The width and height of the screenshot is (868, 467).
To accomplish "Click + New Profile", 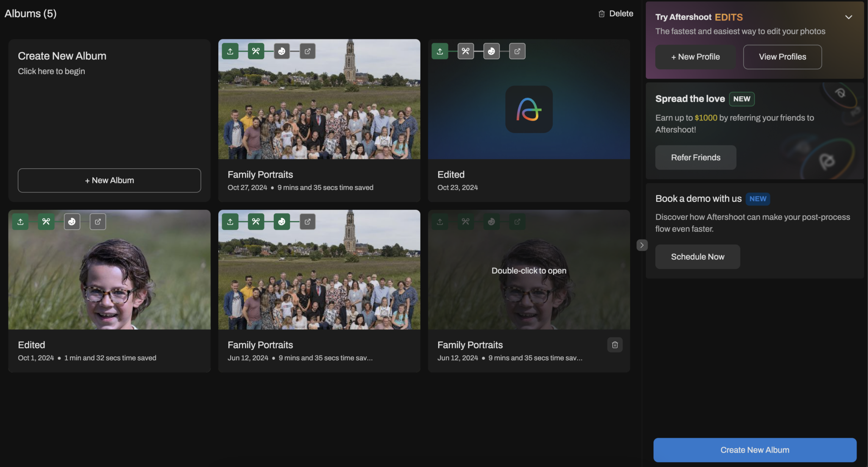I will click(x=695, y=57).
